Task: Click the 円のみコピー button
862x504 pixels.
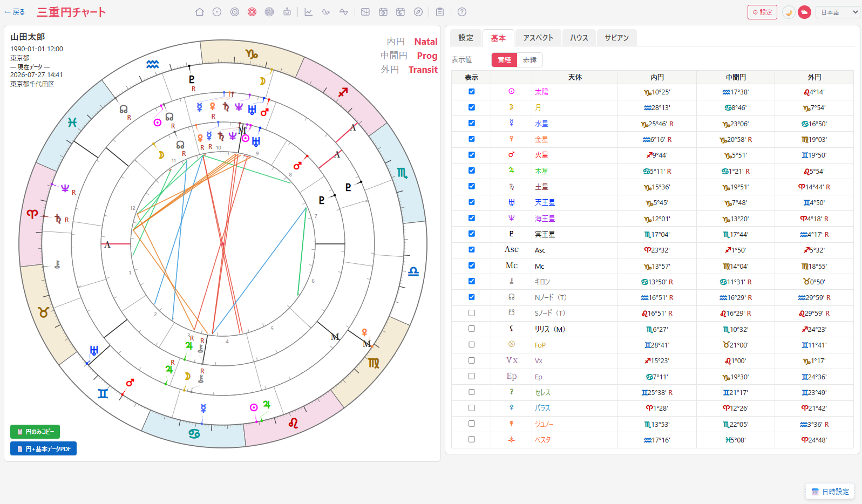Action: click(x=35, y=432)
